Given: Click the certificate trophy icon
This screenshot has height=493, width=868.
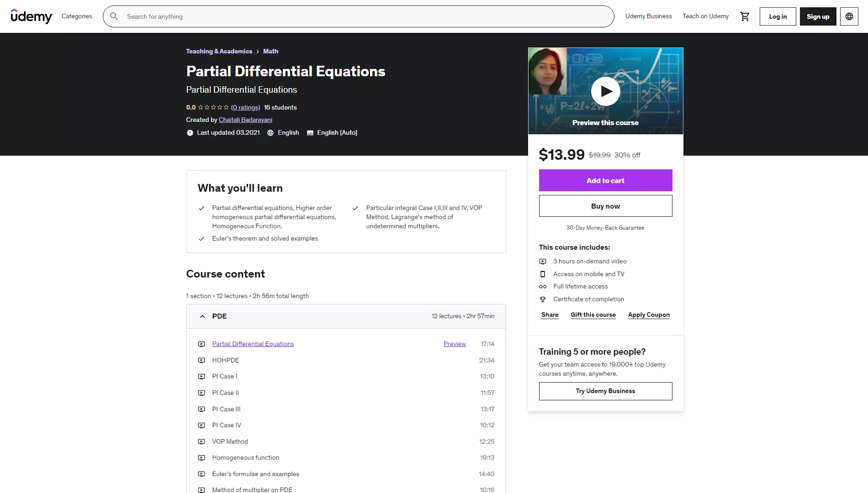Looking at the screenshot, I should coord(543,299).
